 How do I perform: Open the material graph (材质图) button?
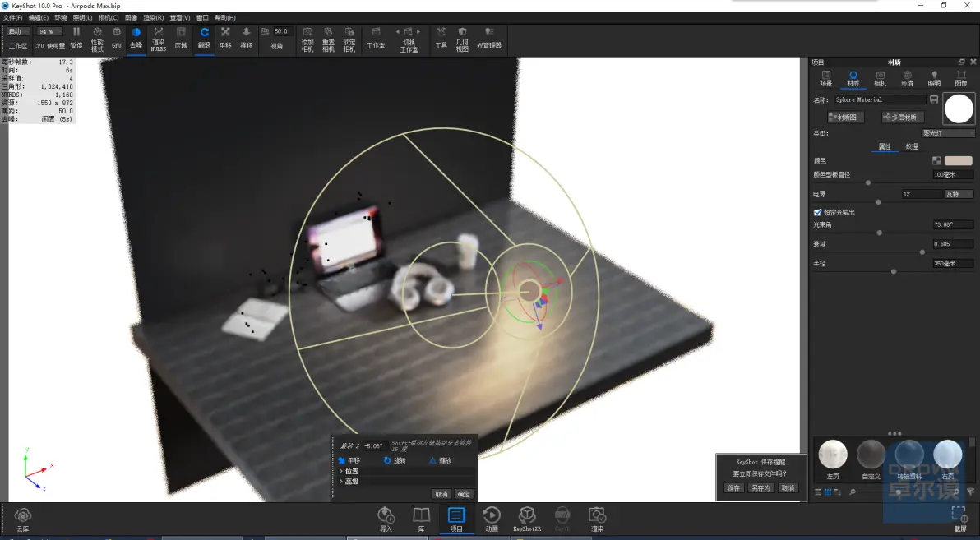pyautogui.click(x=846, y=117)
